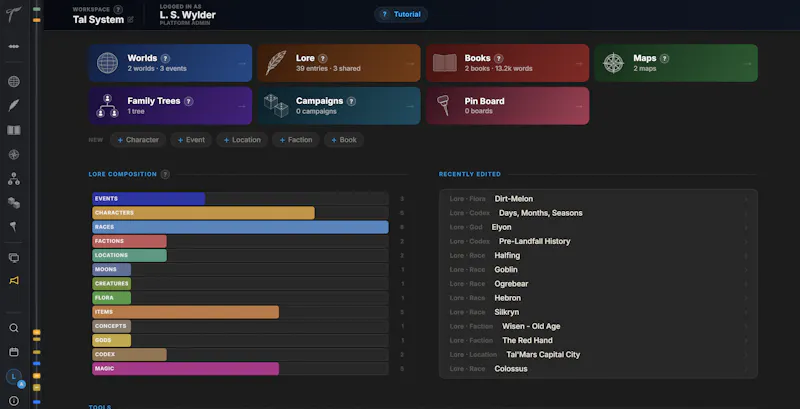Open Pin Board via the sidebar pushpin icon
Viewport: 800px width, 409px height.
point(14,227)
